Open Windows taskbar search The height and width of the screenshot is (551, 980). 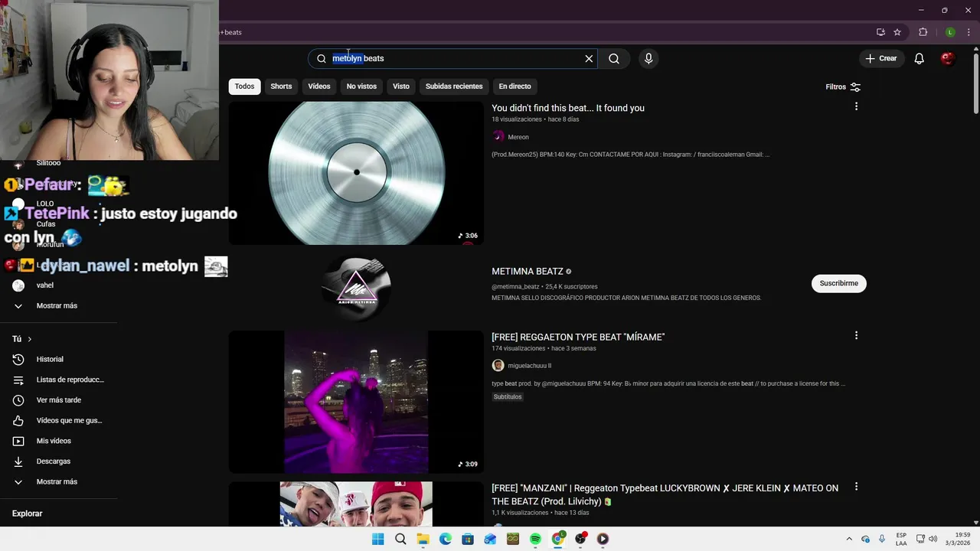tap(400, 539)
